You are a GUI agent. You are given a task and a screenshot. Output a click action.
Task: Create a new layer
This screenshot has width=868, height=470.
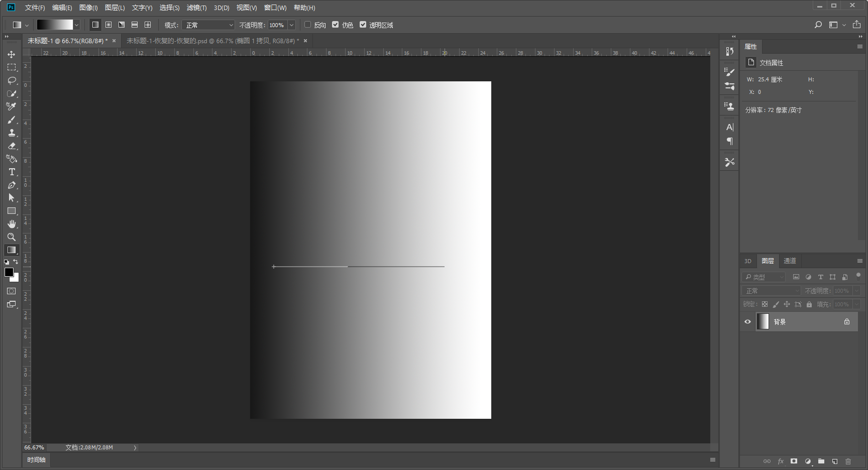(x=835, y=461)
